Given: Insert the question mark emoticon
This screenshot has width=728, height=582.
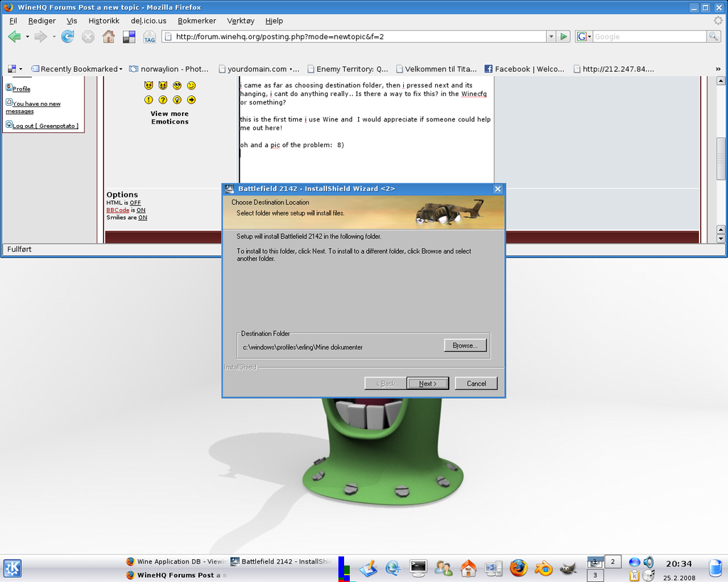Looking at the screenshot, I should point(163,99).
